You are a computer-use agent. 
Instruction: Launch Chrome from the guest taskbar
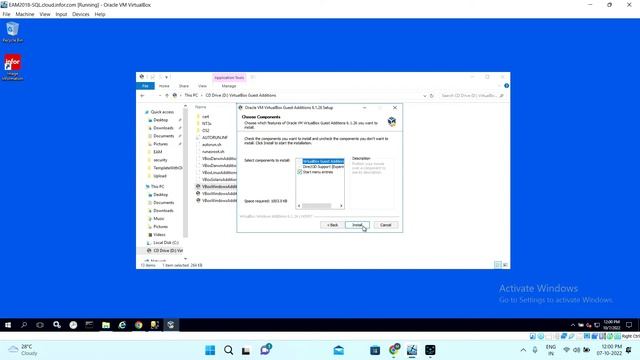138,325
